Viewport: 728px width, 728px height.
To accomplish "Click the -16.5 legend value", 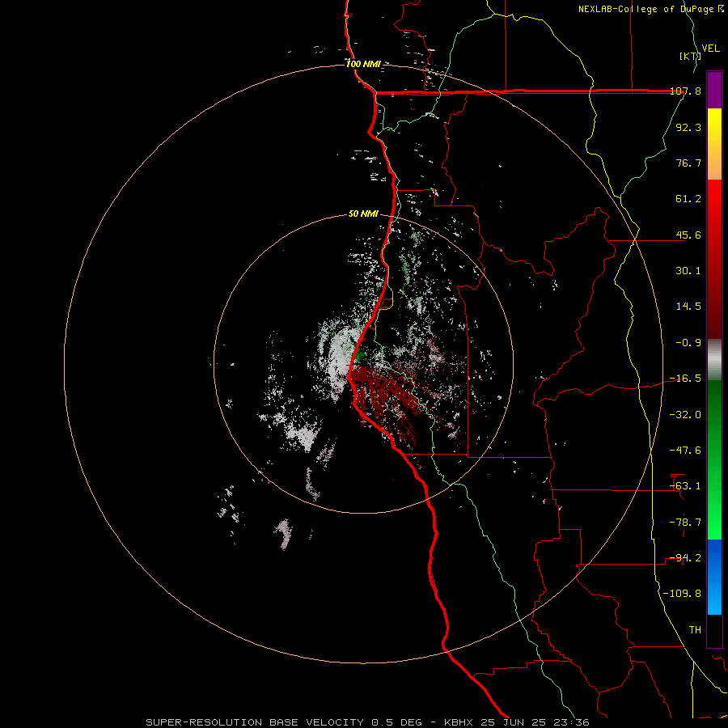I will 685,379.
